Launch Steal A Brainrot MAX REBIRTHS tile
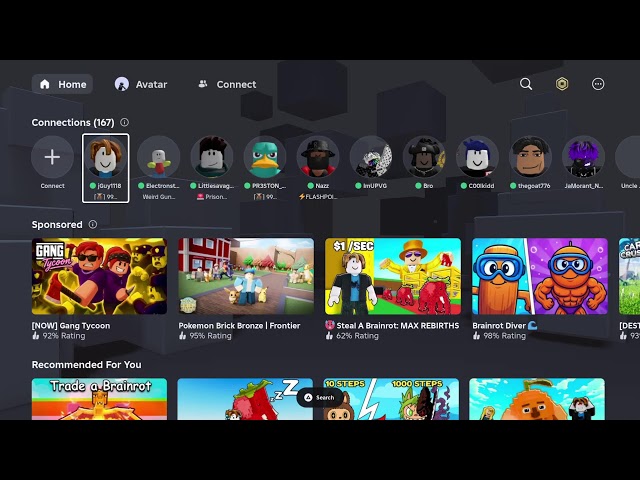 [x=393, y=276]
